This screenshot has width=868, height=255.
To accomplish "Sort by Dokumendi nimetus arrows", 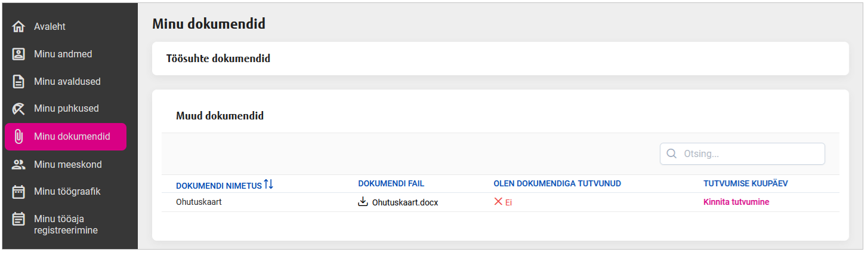I will pos(268,185).
